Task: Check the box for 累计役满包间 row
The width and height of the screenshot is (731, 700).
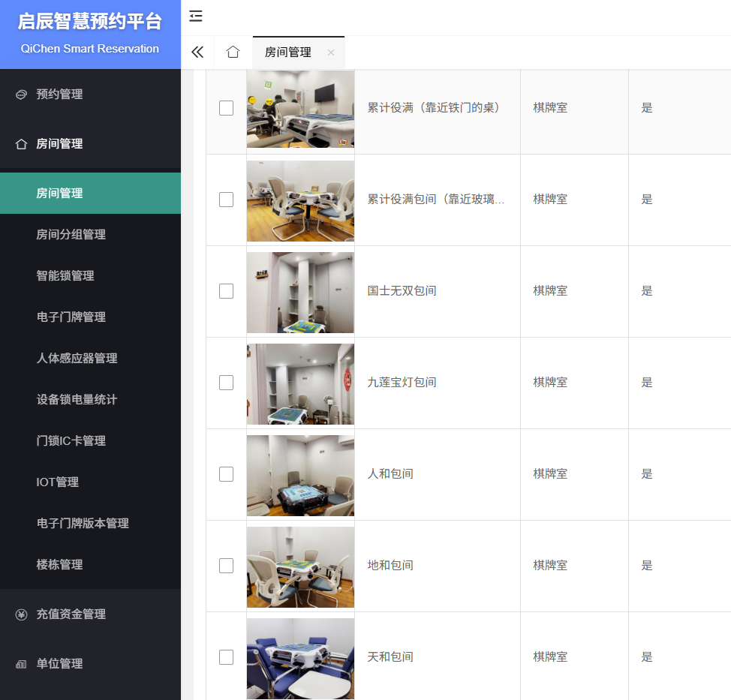Action: (226, 200)
